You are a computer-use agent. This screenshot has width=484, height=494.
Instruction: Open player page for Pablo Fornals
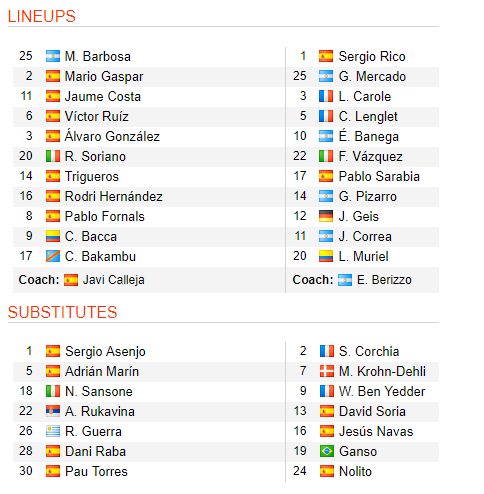pos(105,216)
